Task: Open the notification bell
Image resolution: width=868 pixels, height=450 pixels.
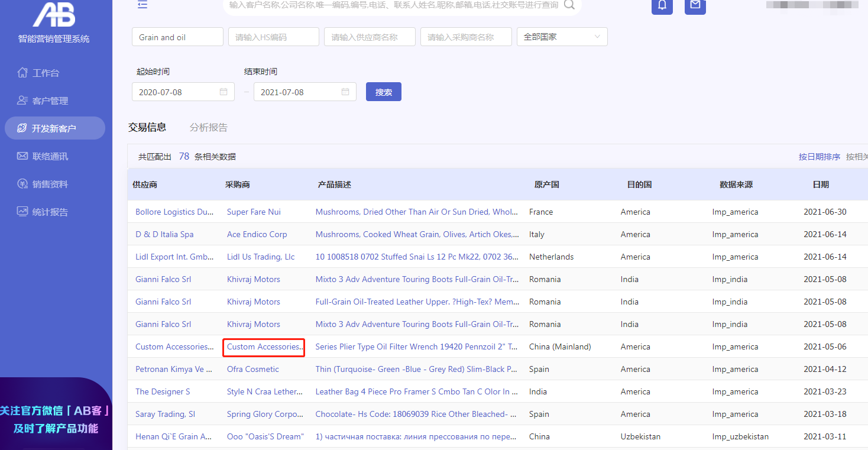Action: click(662, 6)
